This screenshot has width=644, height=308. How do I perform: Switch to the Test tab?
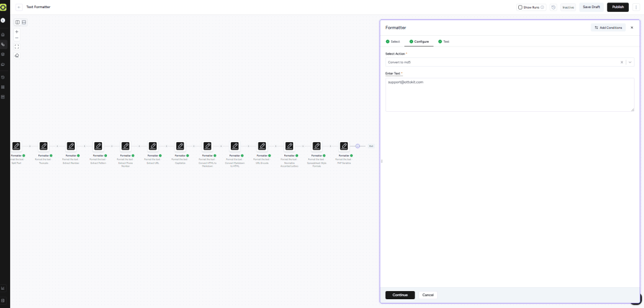pos(444,41)
